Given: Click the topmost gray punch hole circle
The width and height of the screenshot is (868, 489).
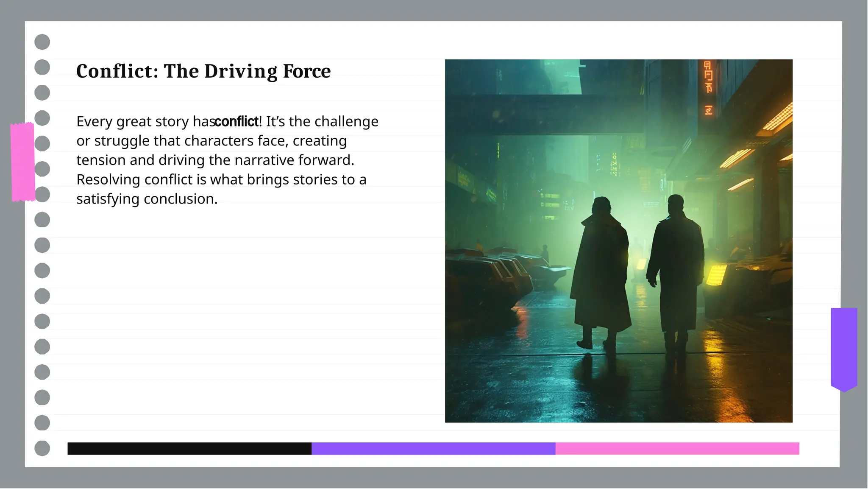Looking at the screenshot, I should 42,42.
